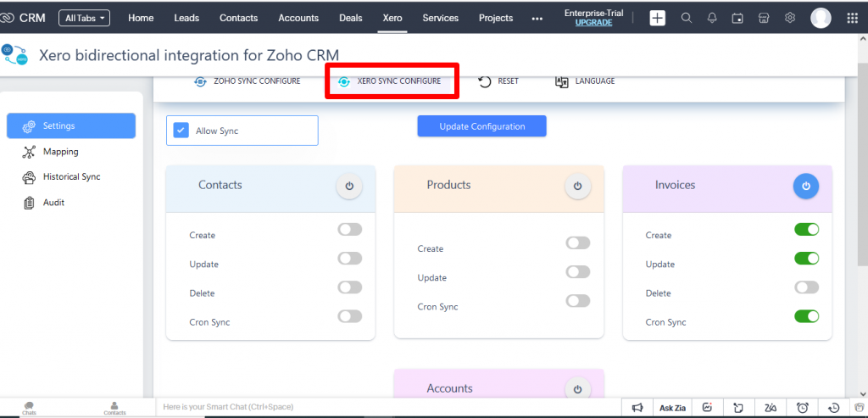Open the calendar icon in top bar
This screenshot has height=418, width=868.
(737, 19)
